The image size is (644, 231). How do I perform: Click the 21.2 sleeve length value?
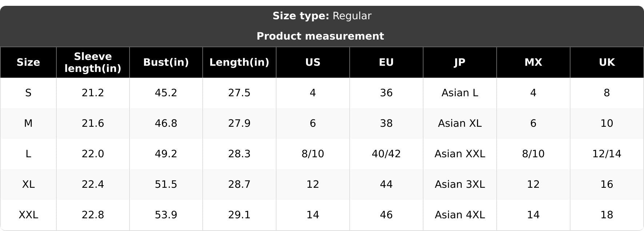click(x=93, y=93)
